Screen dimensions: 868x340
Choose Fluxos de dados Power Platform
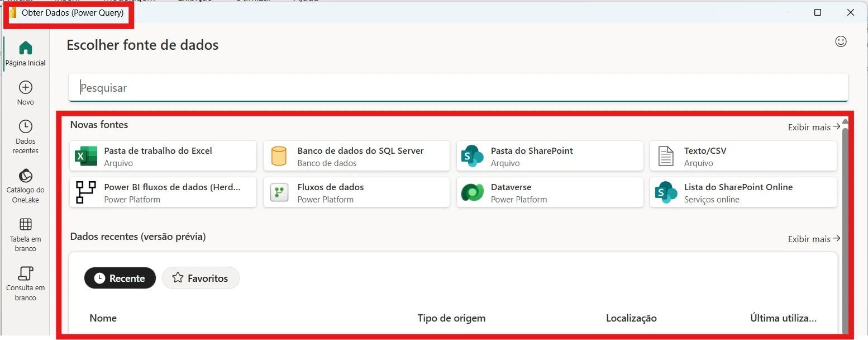pyautogui.click(x=356, y=192)
